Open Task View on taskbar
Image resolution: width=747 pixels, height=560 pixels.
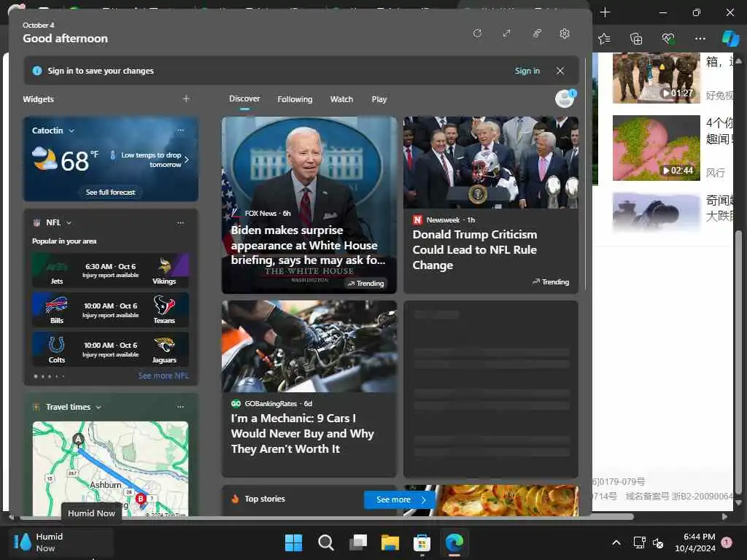[x=357, y=542]
